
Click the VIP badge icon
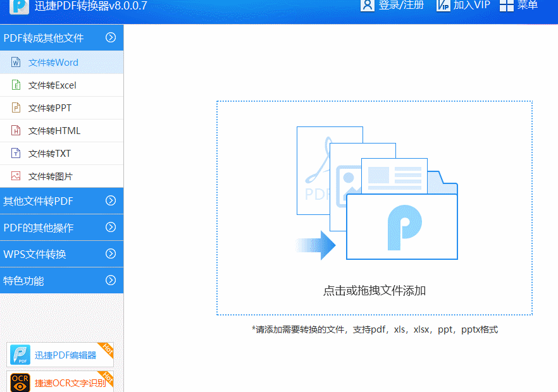(x=443, y=5)
